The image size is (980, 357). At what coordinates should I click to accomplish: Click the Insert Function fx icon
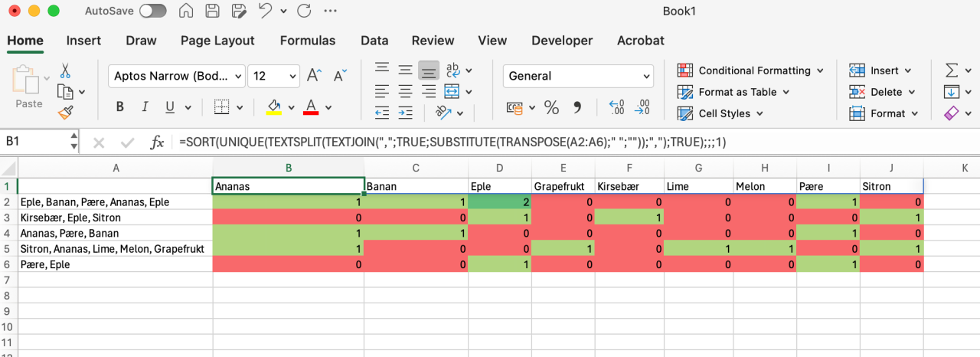click(157, 142)
